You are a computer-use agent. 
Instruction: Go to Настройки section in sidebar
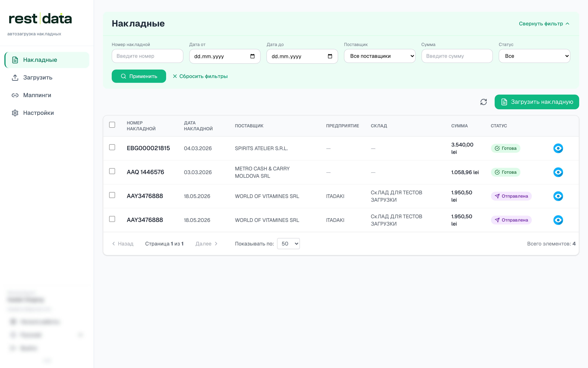pyautogui.click(x=47, y=113)
